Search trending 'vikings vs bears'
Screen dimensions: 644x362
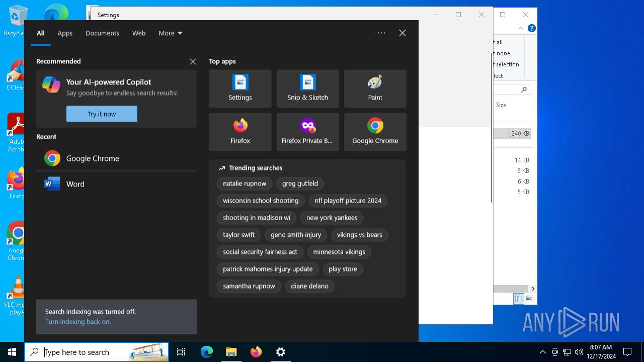359,235
